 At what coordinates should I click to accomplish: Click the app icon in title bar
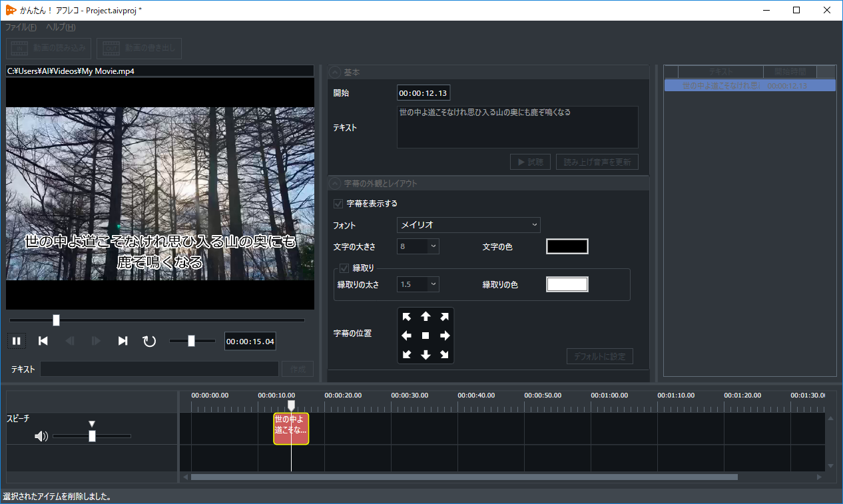[11, 10]
